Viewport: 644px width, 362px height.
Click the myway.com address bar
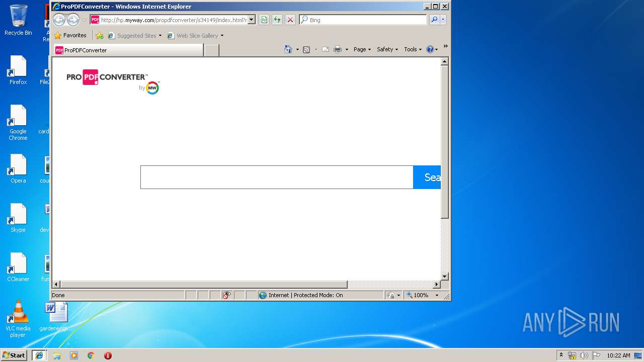(x=173, y=20)
